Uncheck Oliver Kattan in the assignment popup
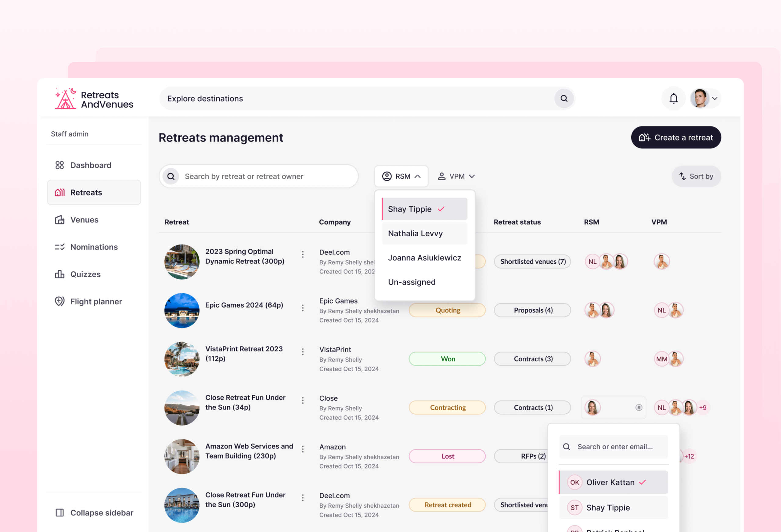The width and height of the screenshot is (781, 532). (610, 482)
